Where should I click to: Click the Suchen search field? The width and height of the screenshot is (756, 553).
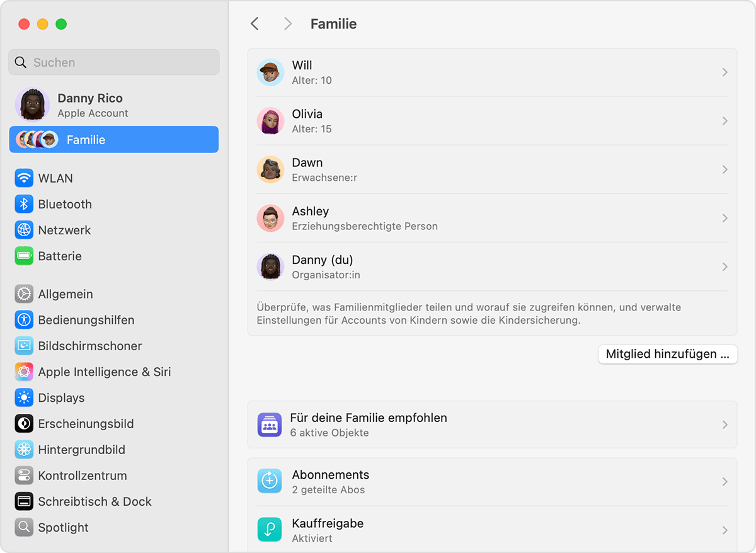click(x=114, y=62)
